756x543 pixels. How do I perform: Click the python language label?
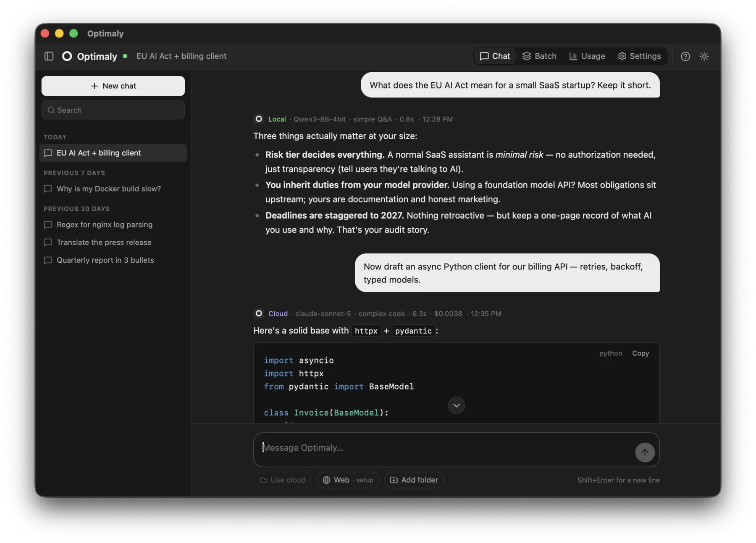(611, 353)
